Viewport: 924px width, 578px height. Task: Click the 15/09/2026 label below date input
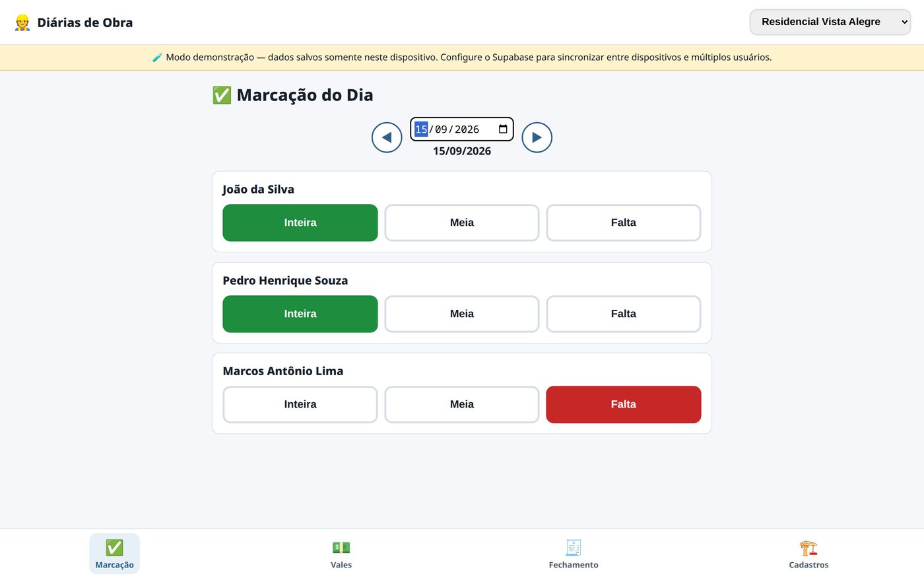462,151
